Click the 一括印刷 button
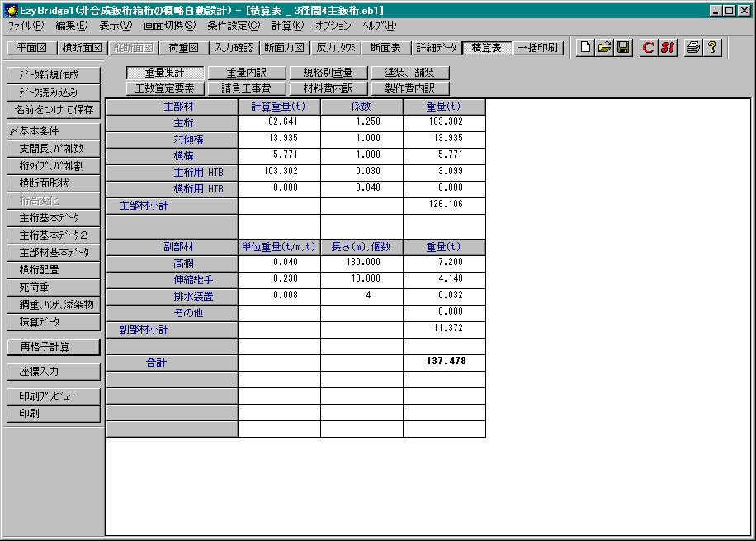This screenshot has height=541, width=756. click(x=538, y=48)
